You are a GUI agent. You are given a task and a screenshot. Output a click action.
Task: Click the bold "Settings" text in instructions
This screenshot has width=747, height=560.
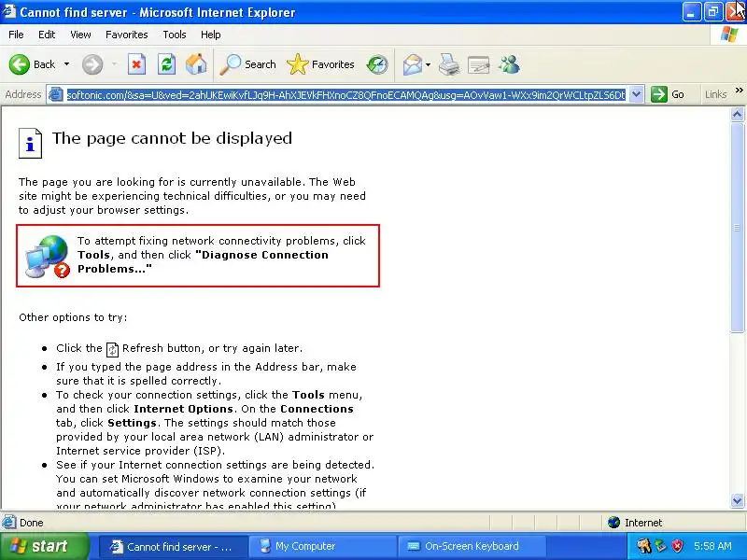132,423
